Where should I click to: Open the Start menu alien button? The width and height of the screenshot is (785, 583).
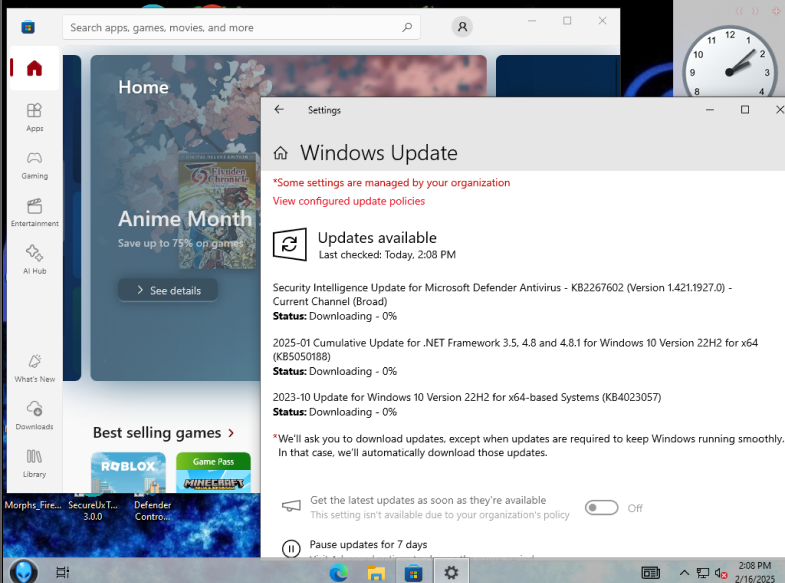(23, 571)
